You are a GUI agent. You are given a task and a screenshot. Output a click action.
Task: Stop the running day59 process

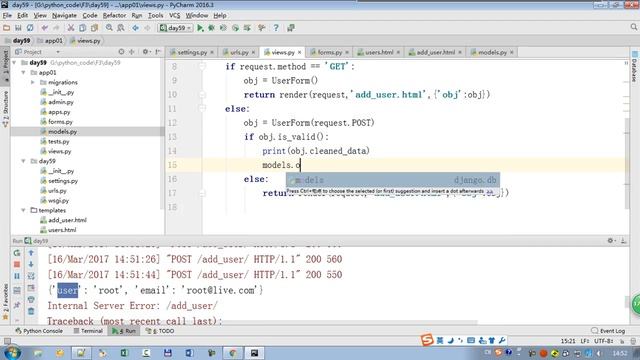click(17, 264)
